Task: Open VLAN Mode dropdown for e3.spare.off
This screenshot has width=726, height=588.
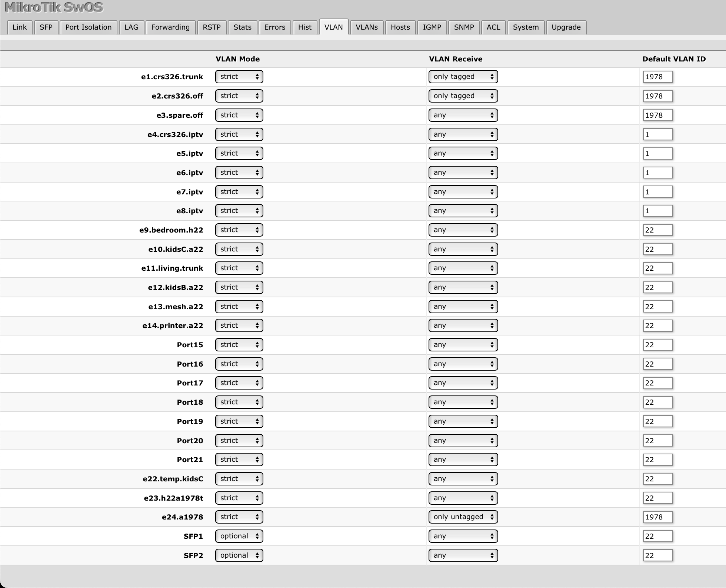Action: coord(239,115)
